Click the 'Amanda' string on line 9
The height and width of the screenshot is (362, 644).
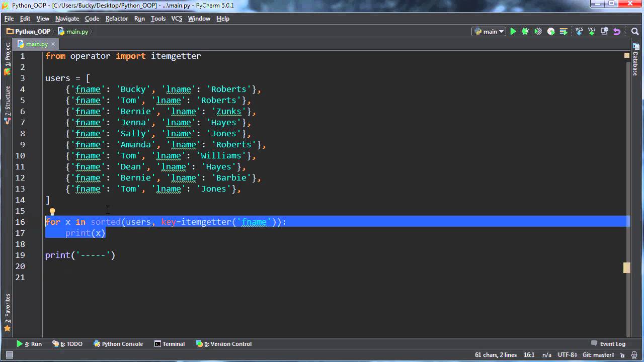coord(136,144)
